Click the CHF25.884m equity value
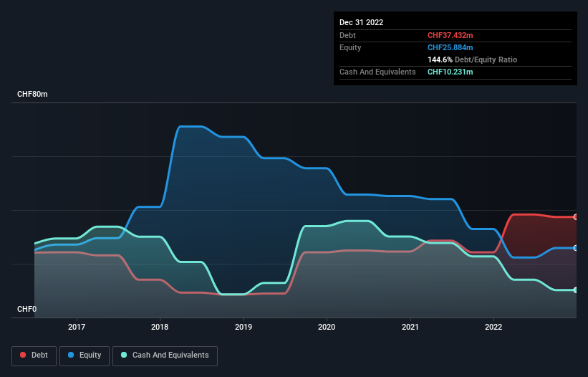Image resolution: width=588 pixels, height=377 pixels. pos(450,47)
